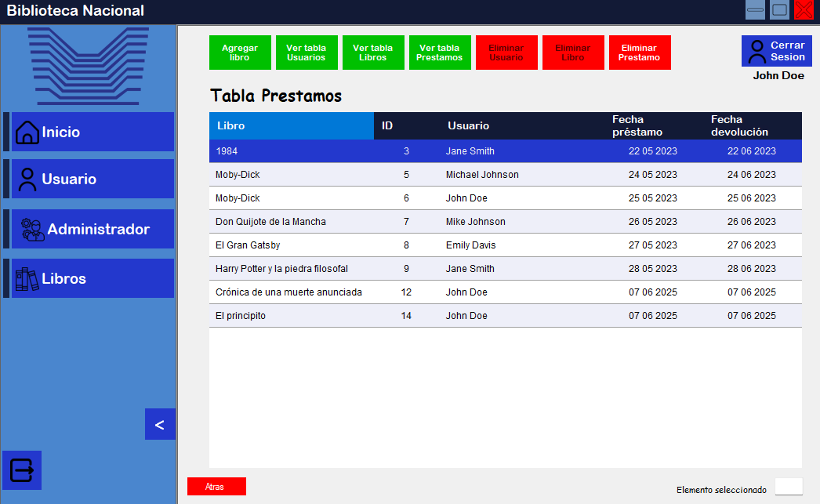Show the Ver tabla Prestamos view
The image size is (820, 504).
pos(440,53)
